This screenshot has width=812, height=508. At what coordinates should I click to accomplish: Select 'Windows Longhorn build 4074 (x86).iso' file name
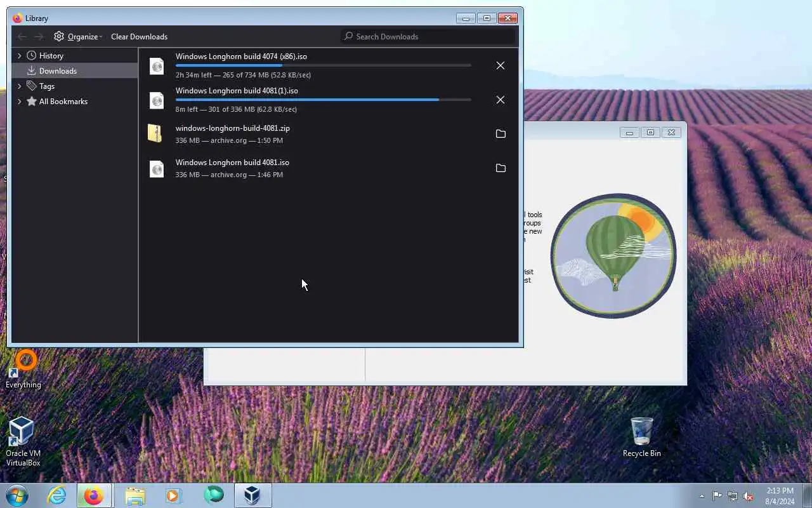coord(241,57)
